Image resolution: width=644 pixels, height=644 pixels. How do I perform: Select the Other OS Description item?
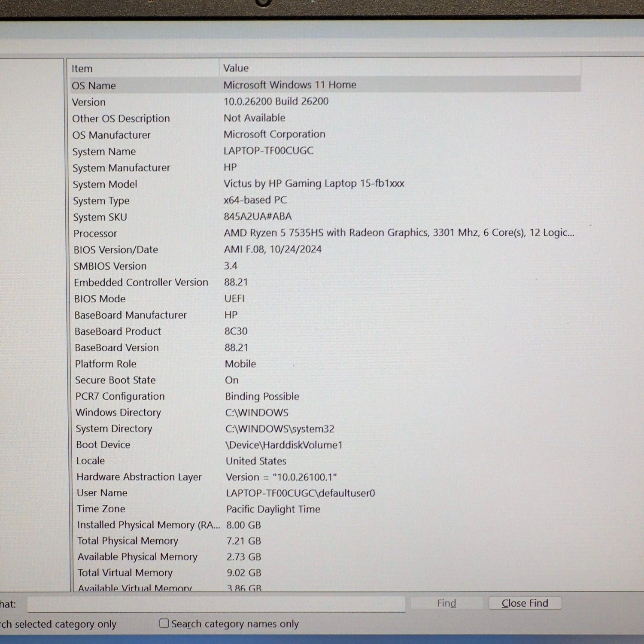click(121, 118)
